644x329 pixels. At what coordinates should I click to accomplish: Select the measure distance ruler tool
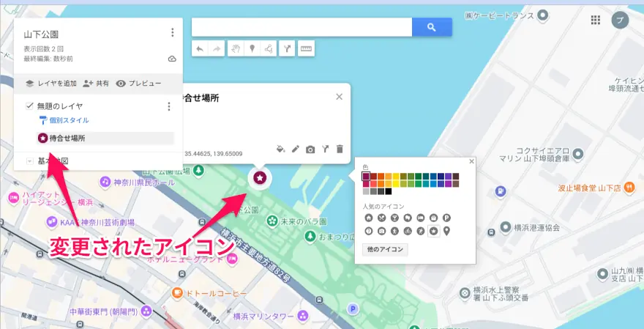click(306, 48)
